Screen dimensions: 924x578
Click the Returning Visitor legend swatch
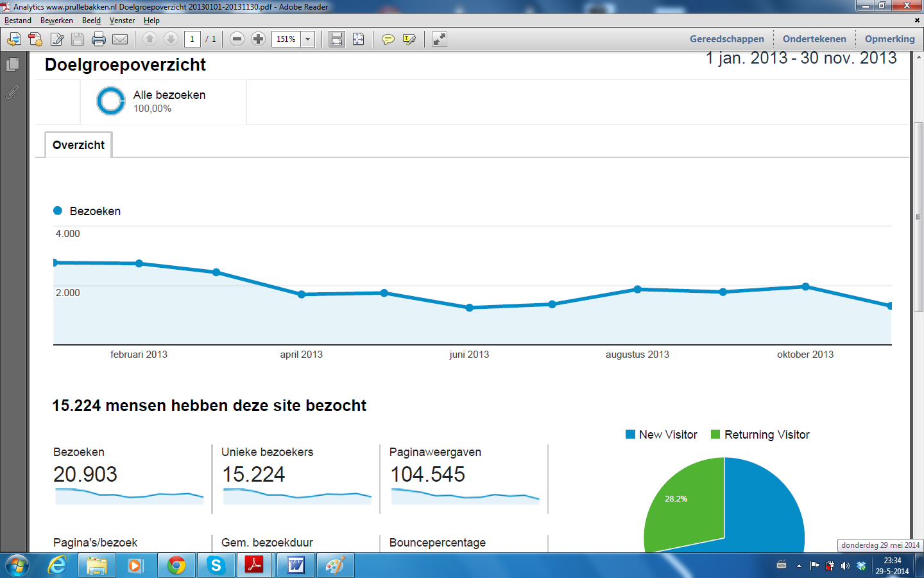[x=715, y=435]
